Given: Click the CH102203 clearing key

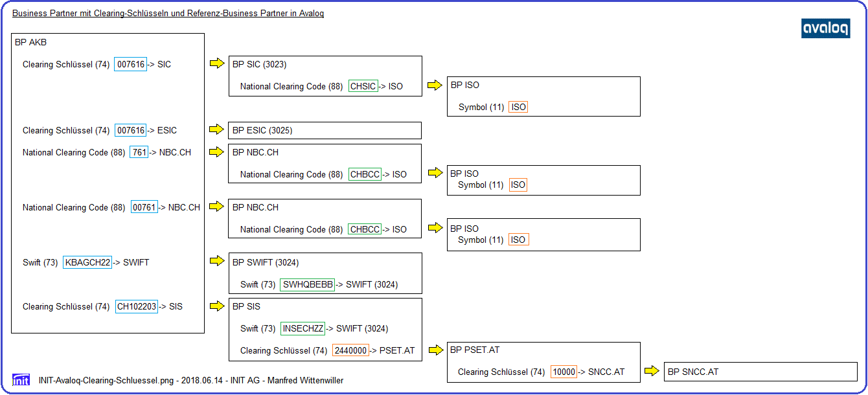Looking at the screenshot, I should click(x=137, y=306).
